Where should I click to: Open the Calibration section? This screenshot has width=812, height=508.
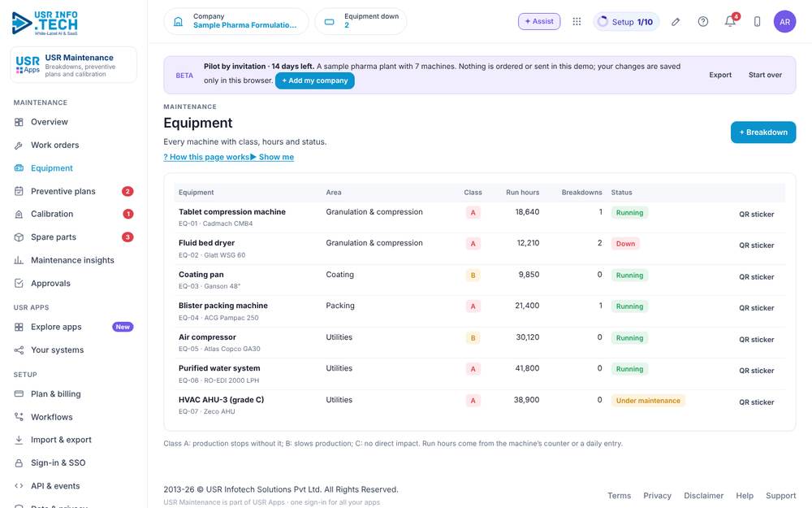52,214
